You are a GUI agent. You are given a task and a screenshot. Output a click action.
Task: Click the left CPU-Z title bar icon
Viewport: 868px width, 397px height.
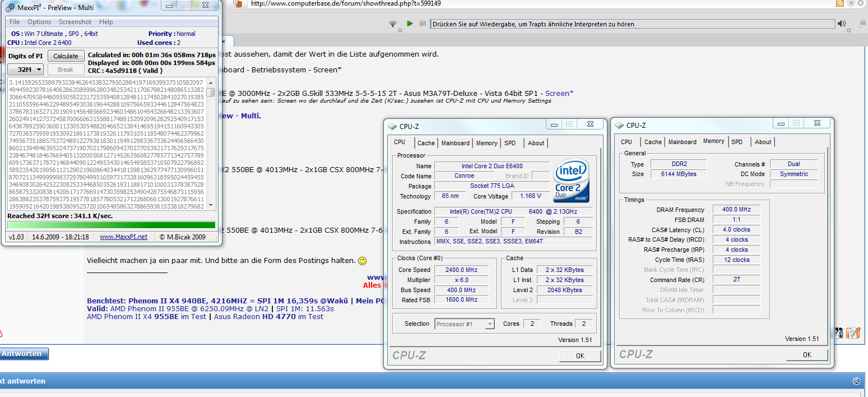(392, 126)
